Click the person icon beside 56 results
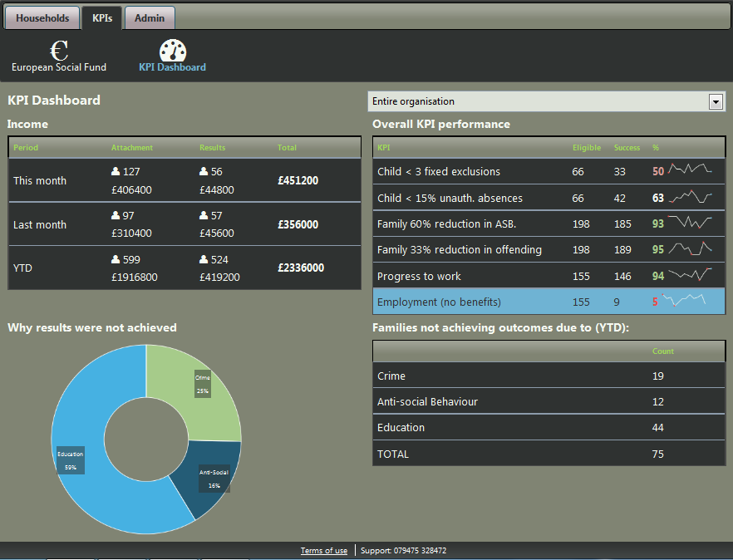This screenshot has height=560, width=733. click(x=202, y=171)
